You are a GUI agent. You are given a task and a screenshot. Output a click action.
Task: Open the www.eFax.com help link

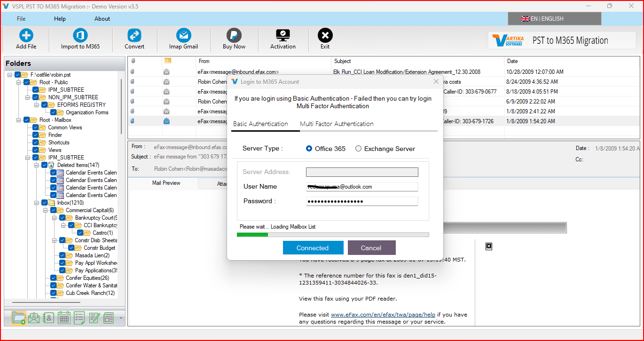[x=383, y=315]
